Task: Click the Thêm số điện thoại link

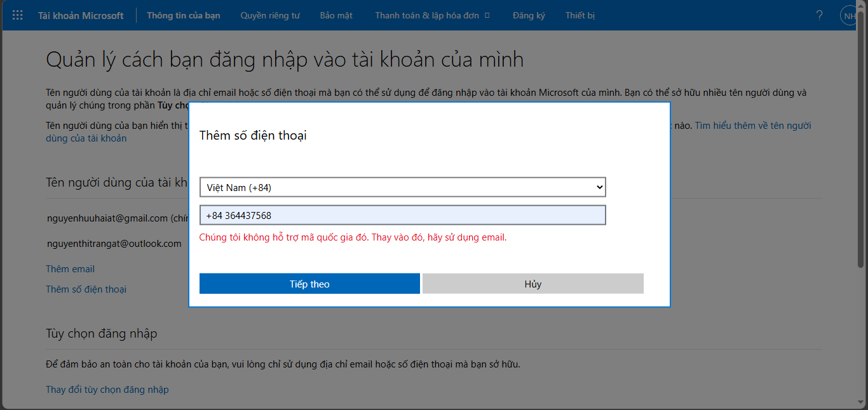Action: tap(86, 289)
